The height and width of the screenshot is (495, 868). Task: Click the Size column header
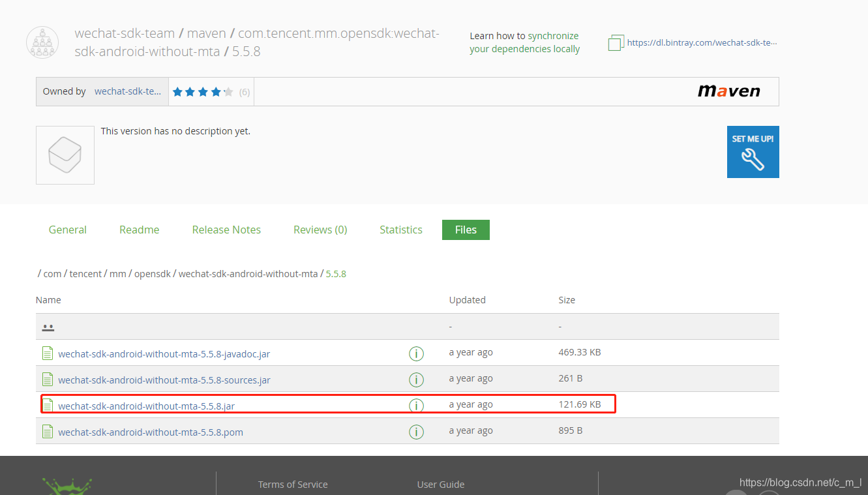[567, 300]
